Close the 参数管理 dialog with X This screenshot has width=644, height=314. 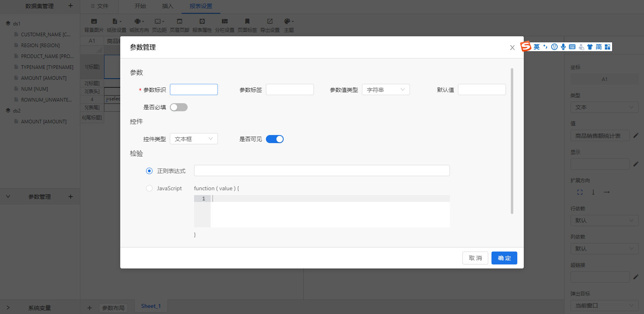pyautogui.click(x=512, y=48)
